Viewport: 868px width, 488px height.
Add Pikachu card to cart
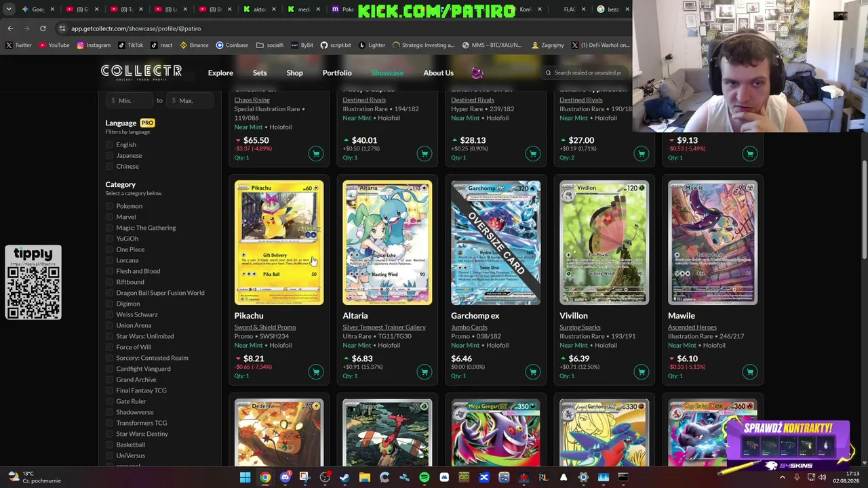click(x=316, y=371)
